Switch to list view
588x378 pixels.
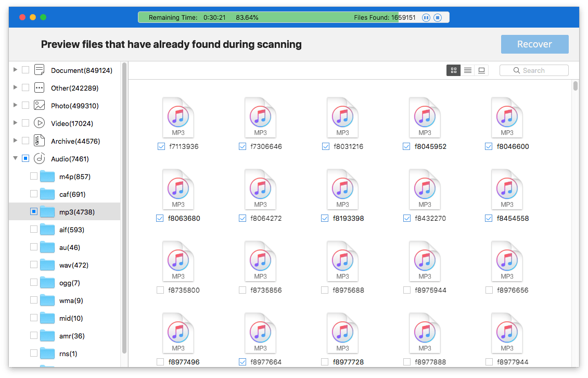[x=468, y=70]
